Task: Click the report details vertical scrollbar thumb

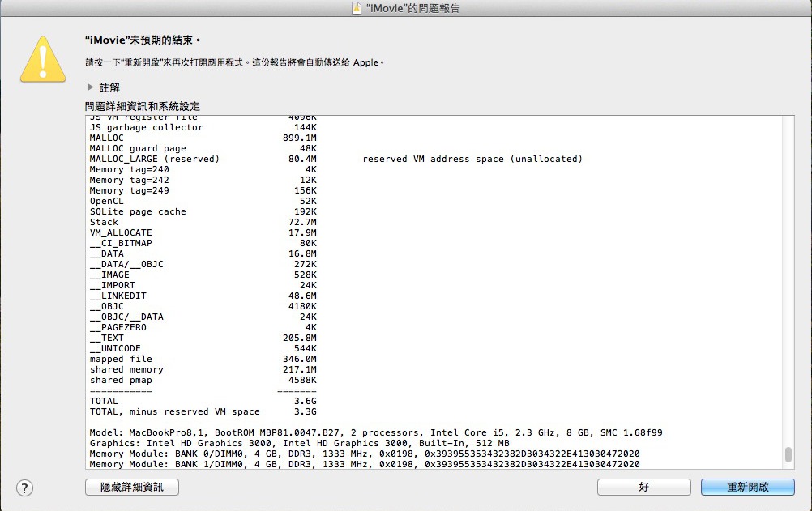Action: [788, 454]
